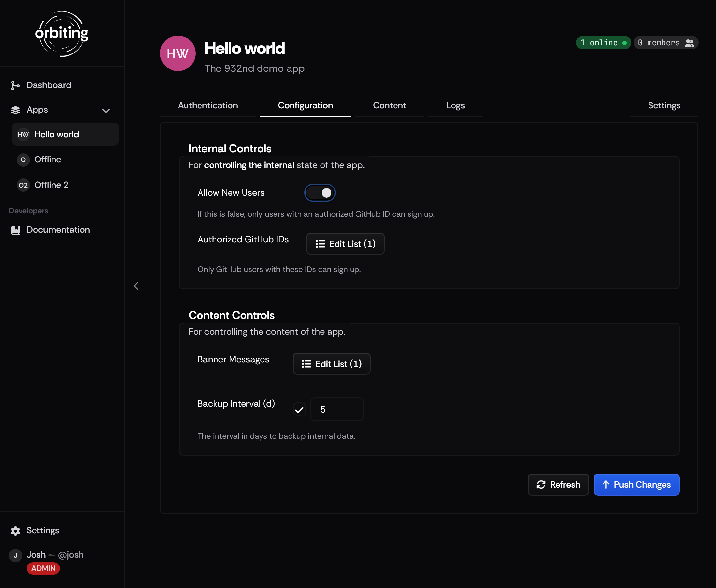This screenshot has height=588, width=716.
Task: Open Edit List for Authorized GitHub IDs
Action: [x=345, y=243]
